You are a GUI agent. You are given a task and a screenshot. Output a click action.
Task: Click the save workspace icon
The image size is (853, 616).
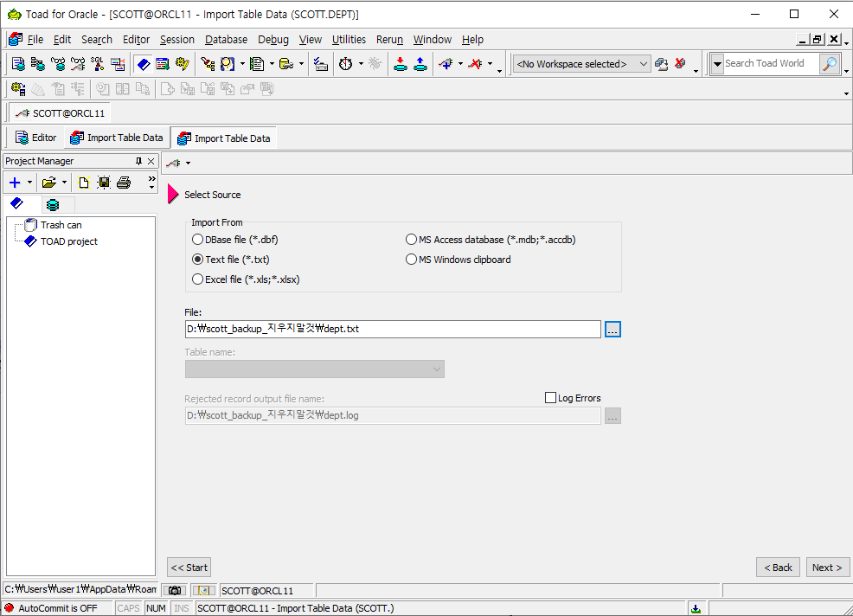pos(662,64)
